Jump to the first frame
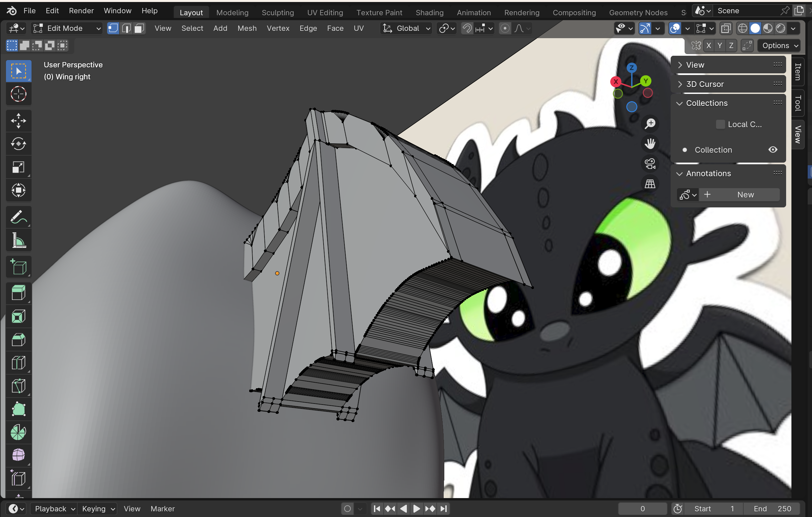The width and height of the screenshot is (812, 517). pos(377,508)
